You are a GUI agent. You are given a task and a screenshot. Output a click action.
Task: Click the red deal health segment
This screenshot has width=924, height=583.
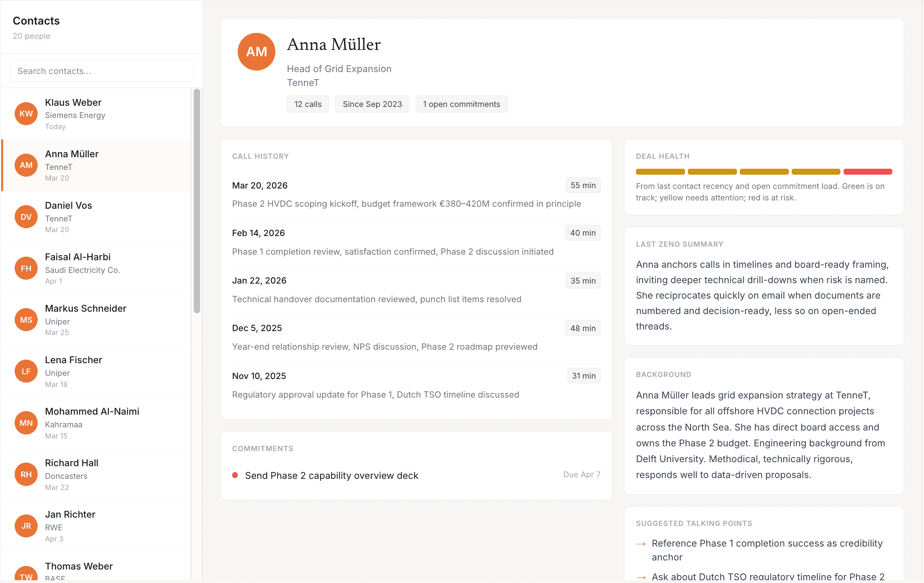tap(868, 172)
